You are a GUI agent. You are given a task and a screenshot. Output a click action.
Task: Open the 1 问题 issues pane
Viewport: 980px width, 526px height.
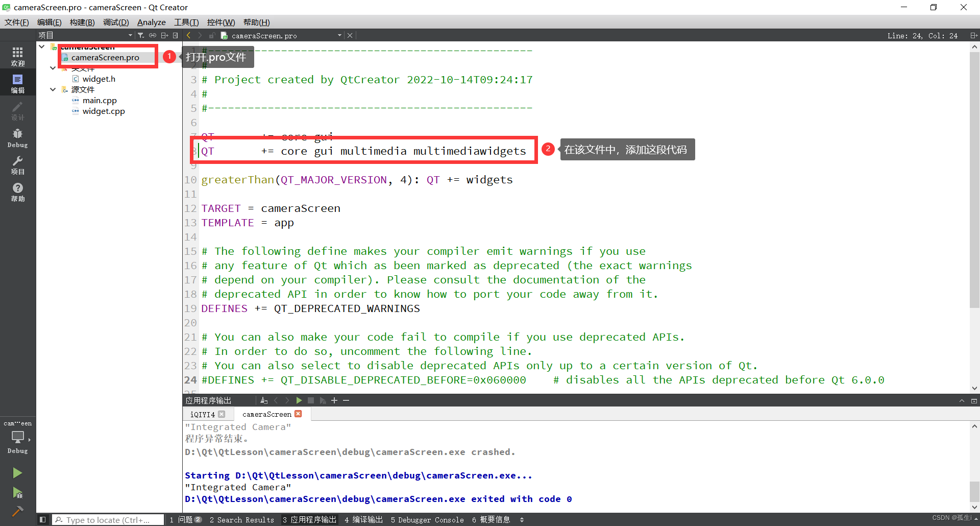(x=186, y=520)
